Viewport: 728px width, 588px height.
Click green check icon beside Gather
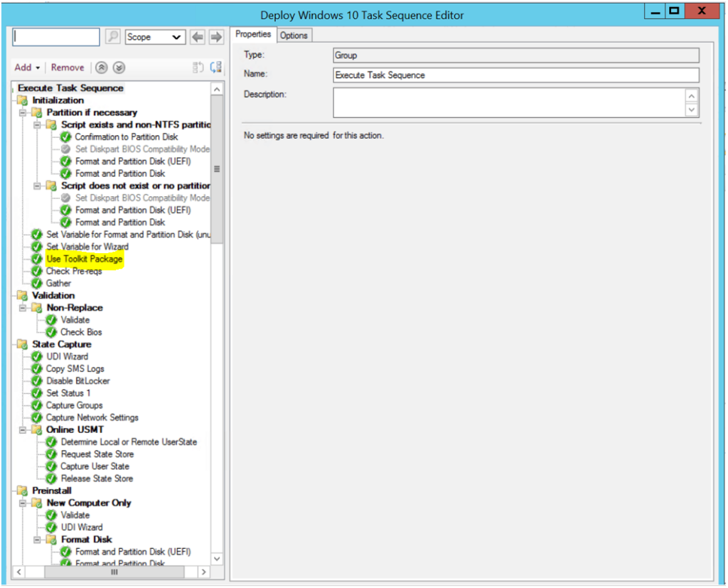37,283
